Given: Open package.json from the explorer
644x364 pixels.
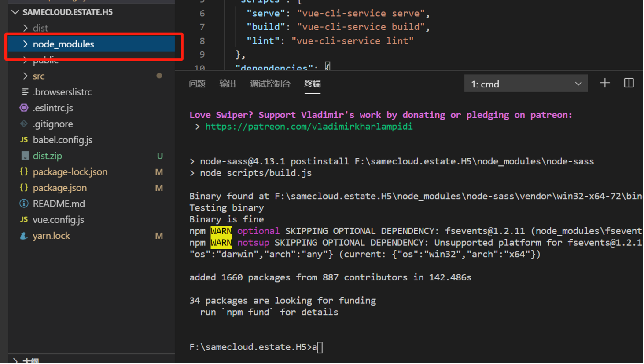Looking at the screenshot, I should coord(59,188).
